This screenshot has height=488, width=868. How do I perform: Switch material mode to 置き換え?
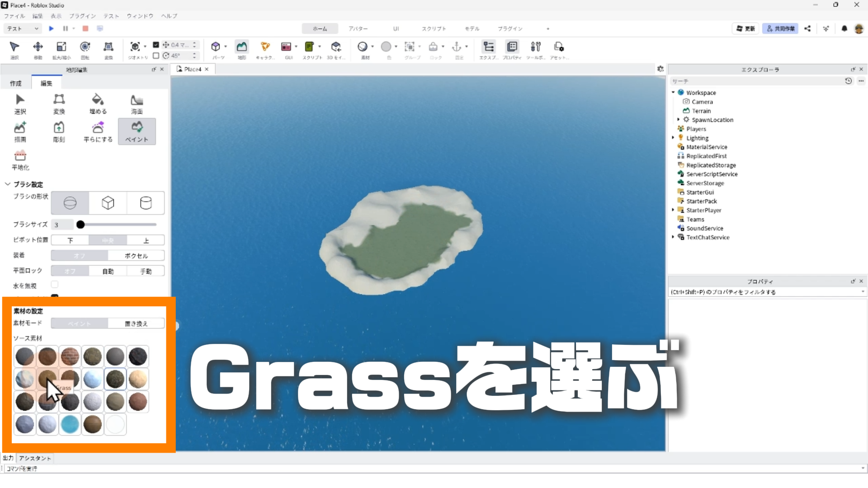point(136,324)
